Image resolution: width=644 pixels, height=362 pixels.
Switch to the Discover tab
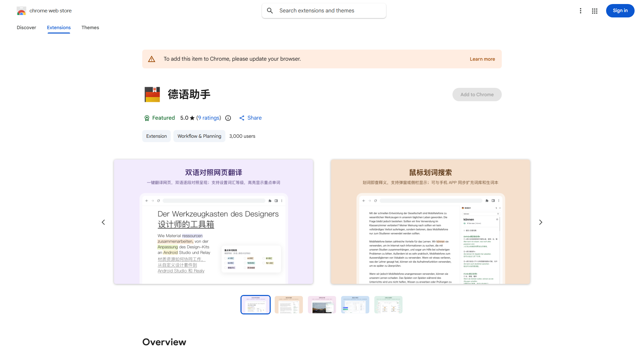26,27
